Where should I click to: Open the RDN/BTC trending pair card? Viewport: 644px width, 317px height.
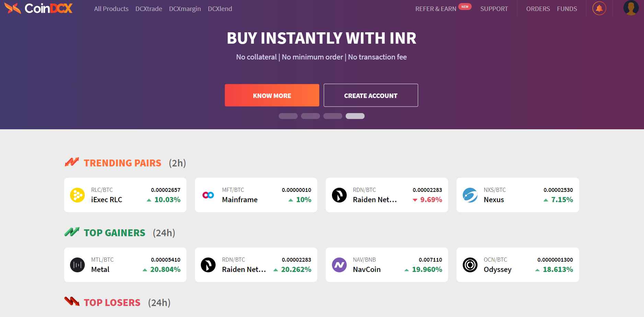pyautogui.click(x=387, y=195)
